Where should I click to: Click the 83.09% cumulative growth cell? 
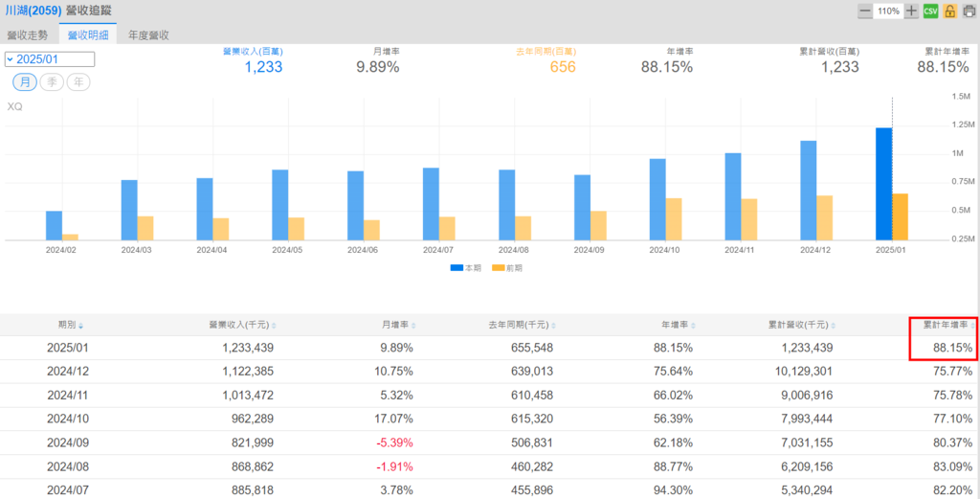953,466
